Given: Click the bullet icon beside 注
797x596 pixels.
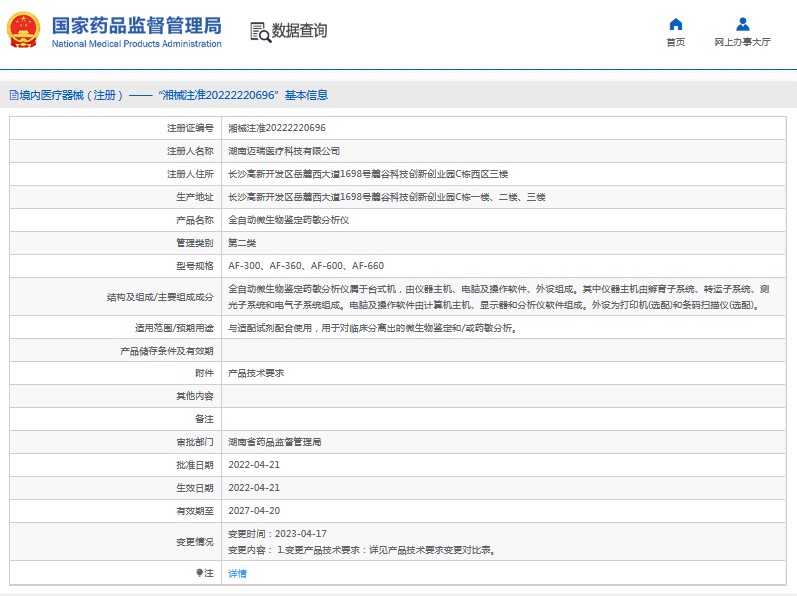Looking at the screenshot, I should (199, 573).
